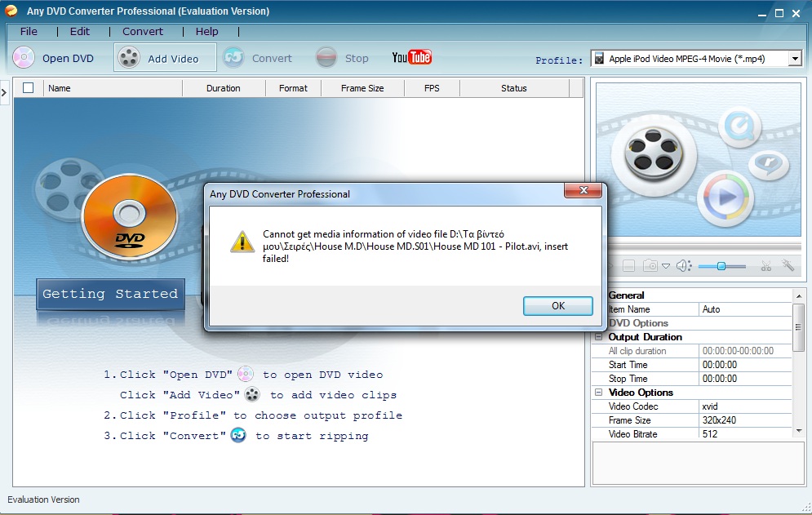Click the FPS column header
Image resolution: width=812 pixels, height=515 pixels.
coord(432,88)
